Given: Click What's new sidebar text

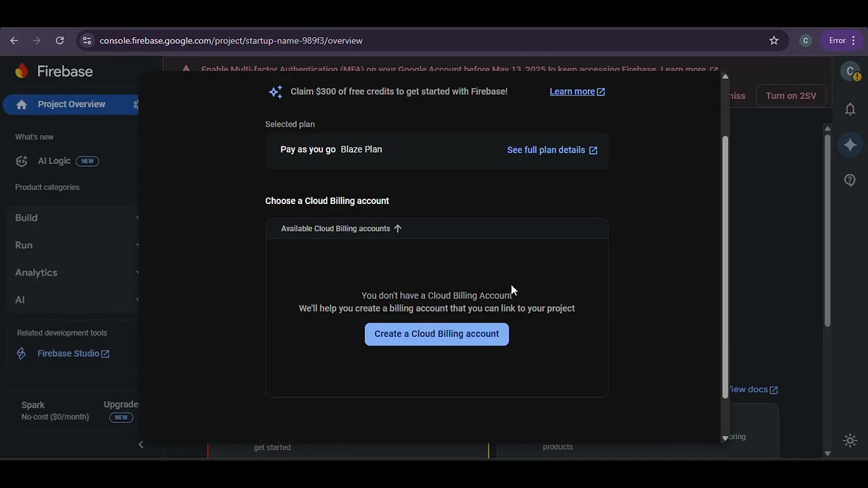Looking at the screenshot, I should (x=35, y=137).
